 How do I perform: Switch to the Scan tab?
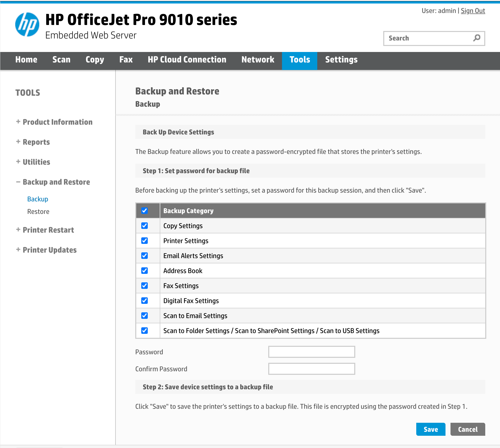click(x=61, y=60)
